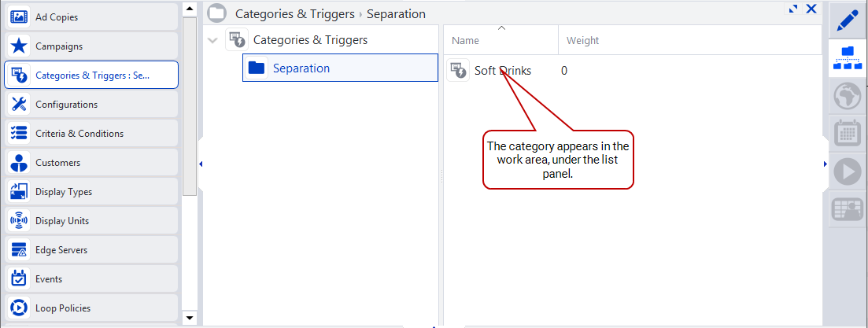Select Display Types in sidebar
Image resolution: width=868 pixels, height=328 pixels.
pyautogui.click(x=91, y=192)
